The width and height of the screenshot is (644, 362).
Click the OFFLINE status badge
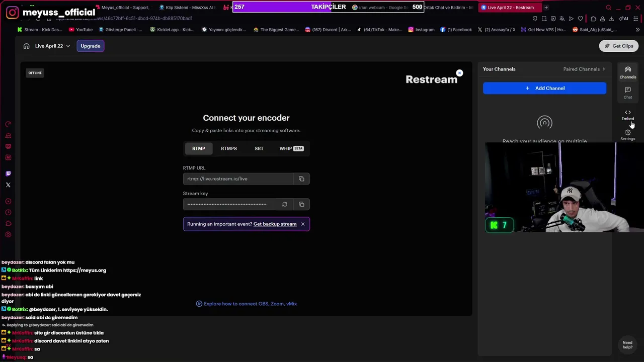35,73
